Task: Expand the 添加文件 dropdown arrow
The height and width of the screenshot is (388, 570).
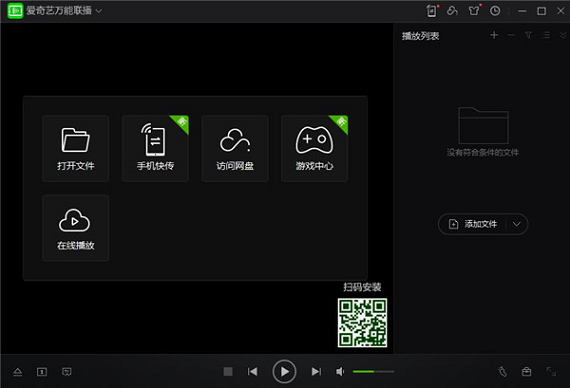Action: point(517,224)
